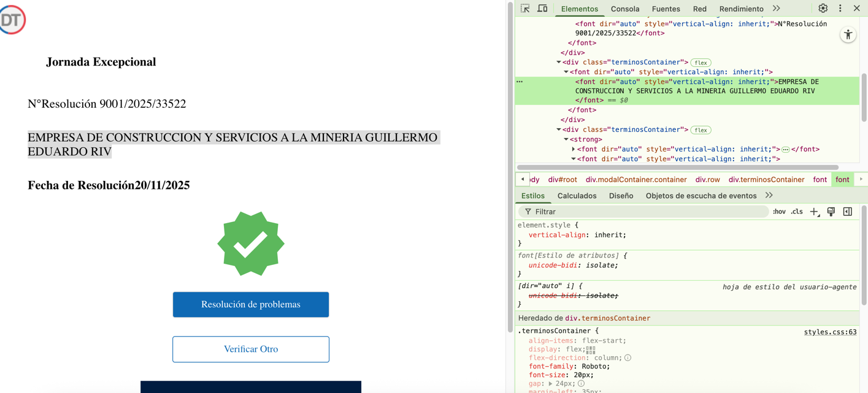
Task: Open the styles.css:63 source link
Action: 830,332
